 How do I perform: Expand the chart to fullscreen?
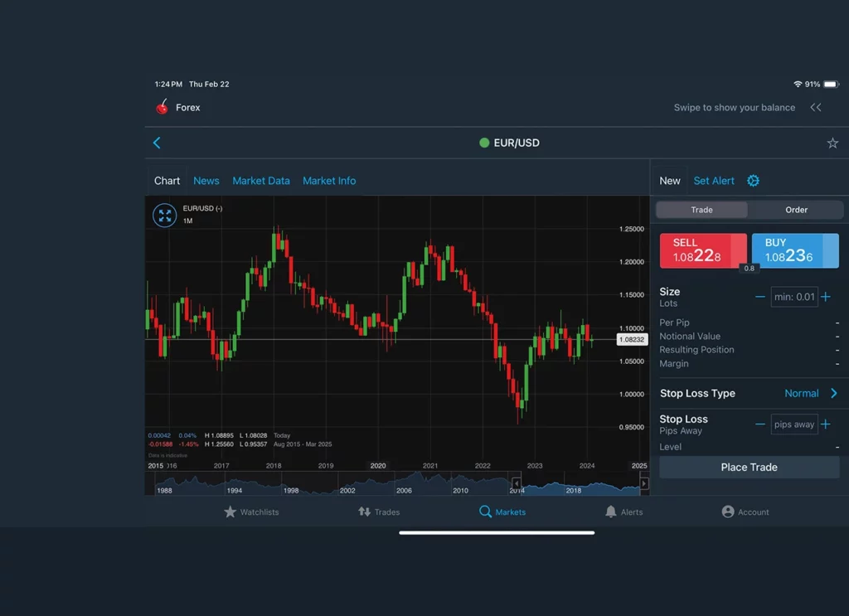[x=165, y=216]
